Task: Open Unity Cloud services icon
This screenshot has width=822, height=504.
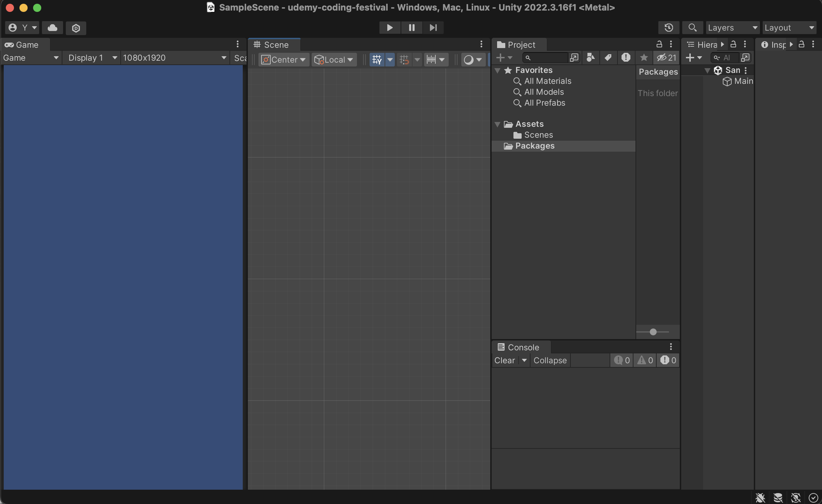Action: coord(52,28)
